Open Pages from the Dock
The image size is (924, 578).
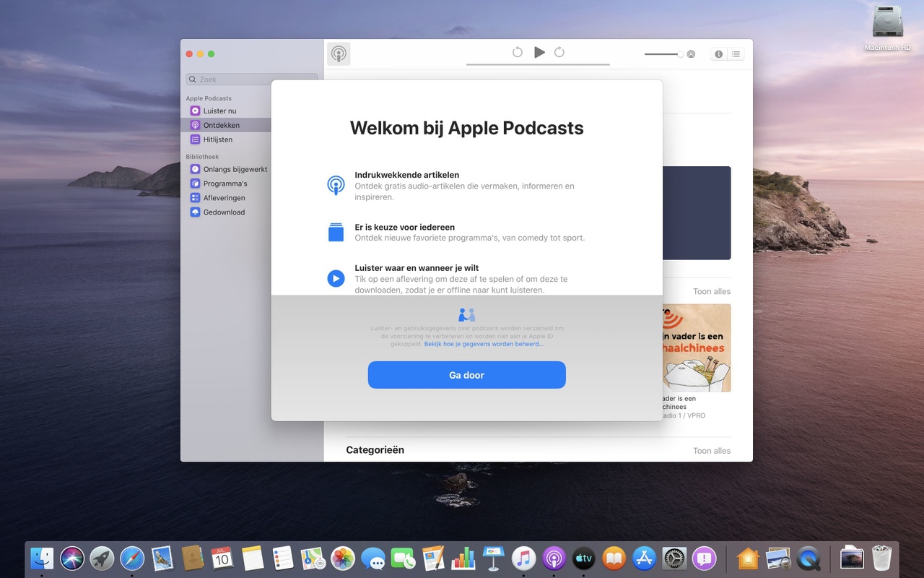433,558
